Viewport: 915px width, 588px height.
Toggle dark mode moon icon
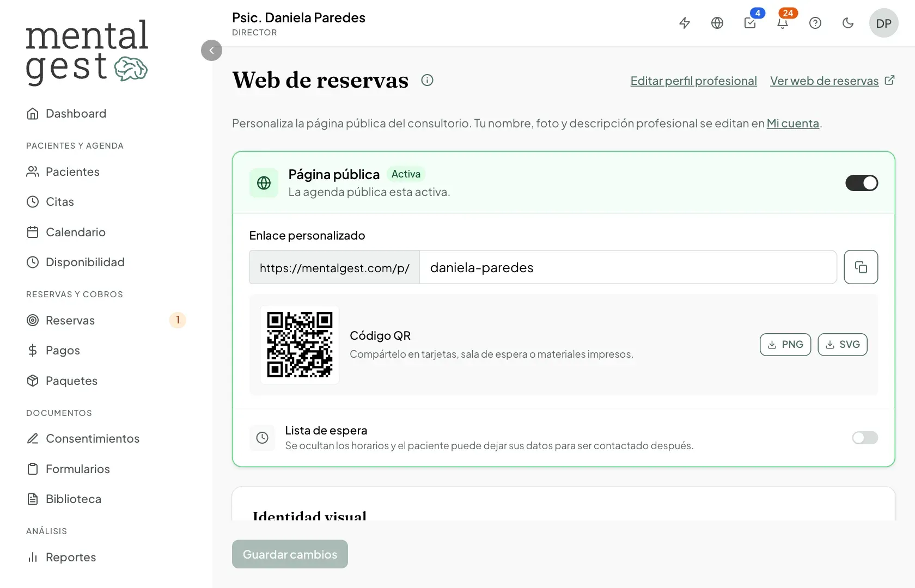coord(848,23)
